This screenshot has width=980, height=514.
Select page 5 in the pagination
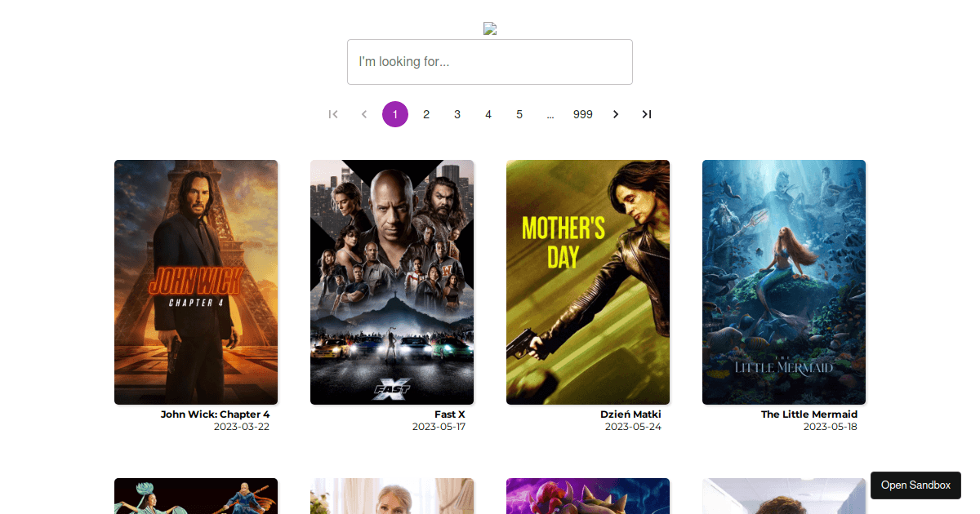tap(519, 114)
